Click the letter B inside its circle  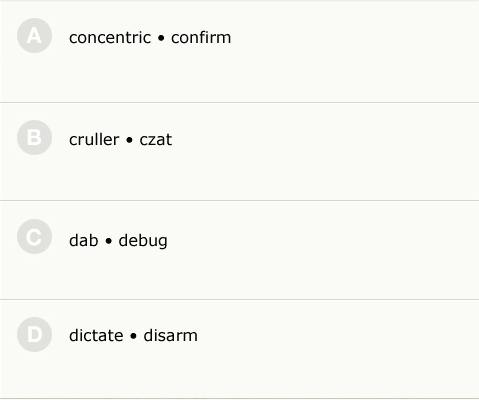point(34,137)
